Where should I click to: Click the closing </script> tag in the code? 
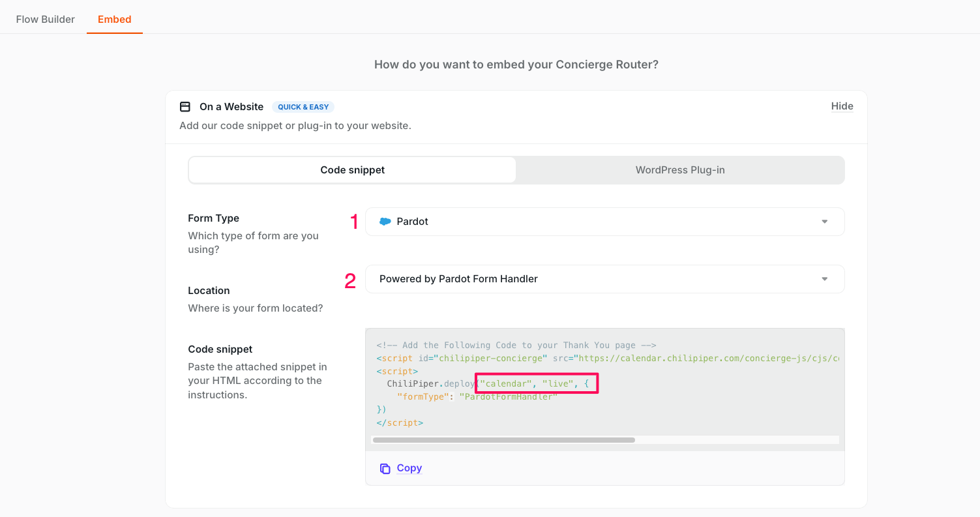[400, 422]
